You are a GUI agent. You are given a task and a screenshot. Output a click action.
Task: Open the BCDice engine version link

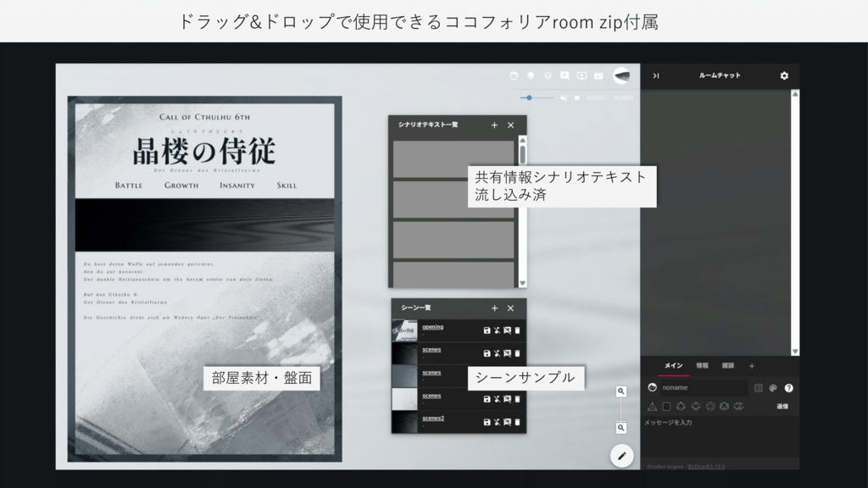(706, 467)
